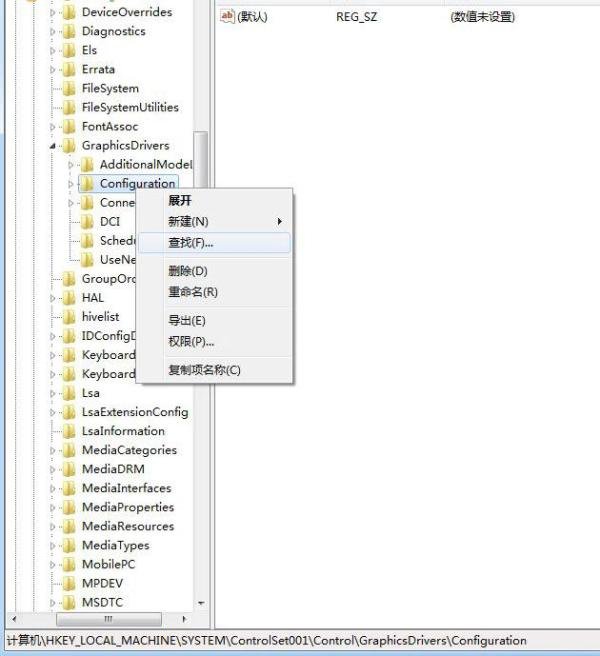Click the Configuration folder icon
Screen dimensions: 600x656
87,184
